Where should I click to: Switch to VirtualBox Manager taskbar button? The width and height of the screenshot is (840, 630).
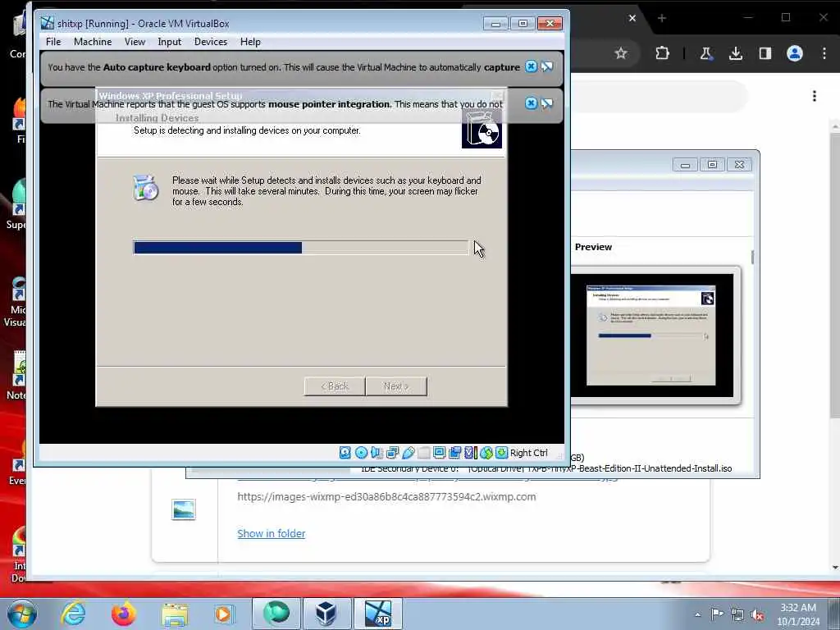(x=326, y=614)
